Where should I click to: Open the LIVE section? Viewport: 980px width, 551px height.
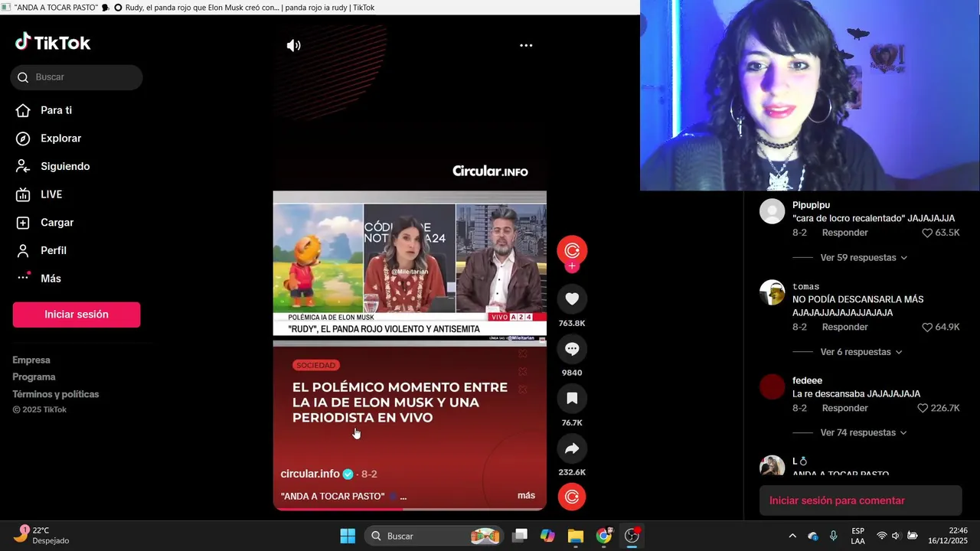click(51, 194)
